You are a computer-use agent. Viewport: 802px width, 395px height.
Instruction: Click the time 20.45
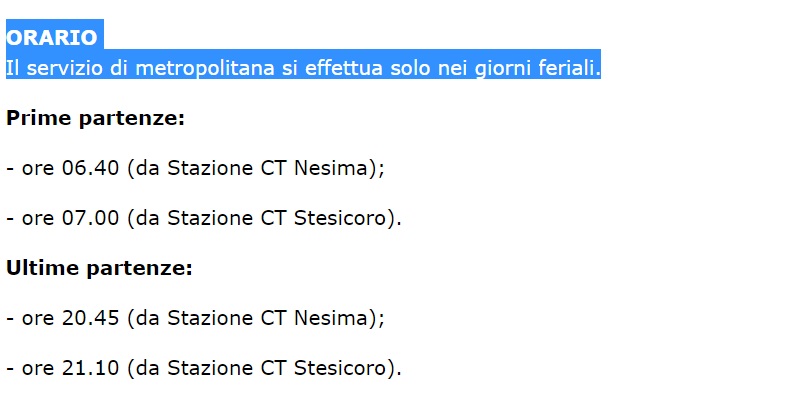91,318
